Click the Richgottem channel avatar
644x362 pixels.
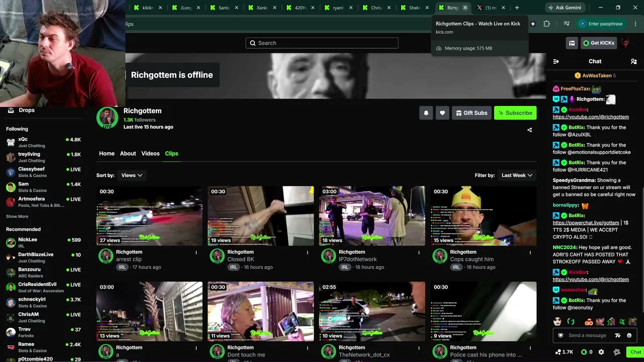[x=107, y=118]
